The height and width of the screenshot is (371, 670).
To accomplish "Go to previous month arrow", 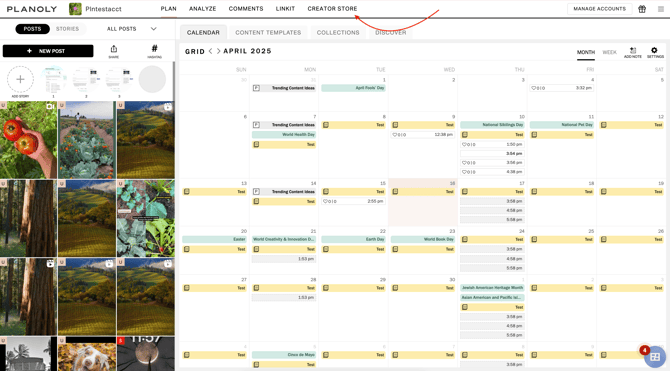I will pos(211,51).
